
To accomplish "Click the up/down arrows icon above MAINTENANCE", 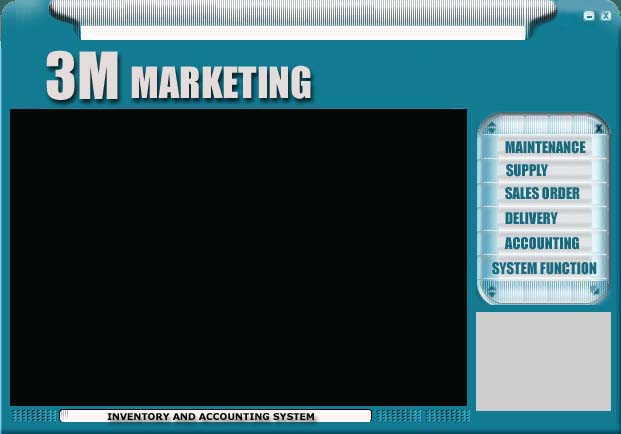I will click(491, 128).
